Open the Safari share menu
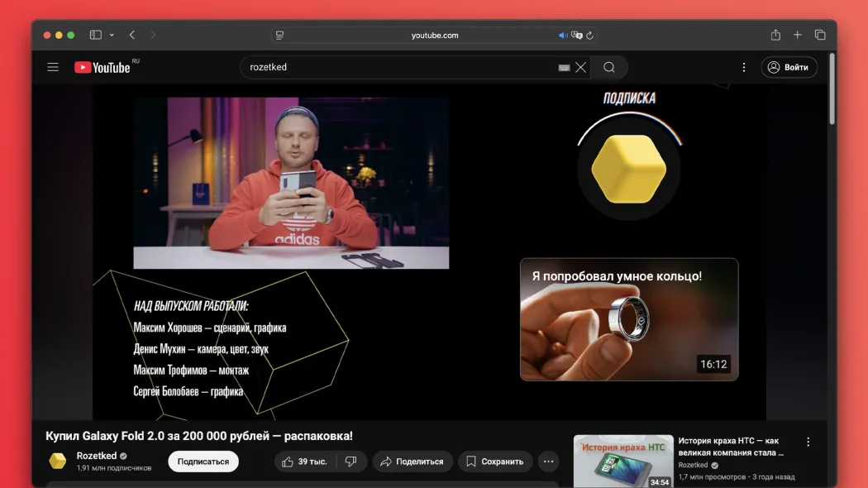Viewport: 868px width, 488px height. point(775,35)
